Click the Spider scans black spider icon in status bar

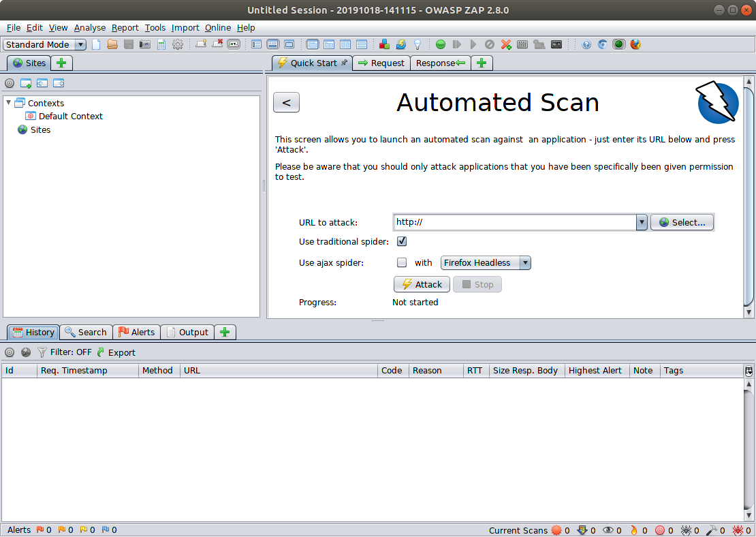click(x=686, y=530)
